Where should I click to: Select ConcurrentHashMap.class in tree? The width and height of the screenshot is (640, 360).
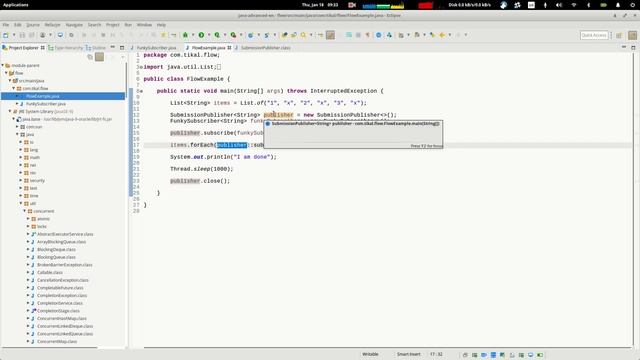point(62,318)
